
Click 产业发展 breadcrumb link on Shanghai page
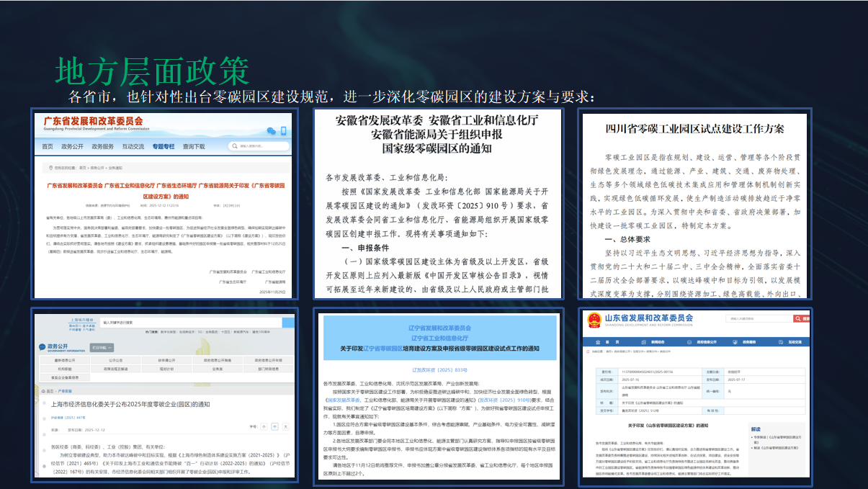(65, 391)
